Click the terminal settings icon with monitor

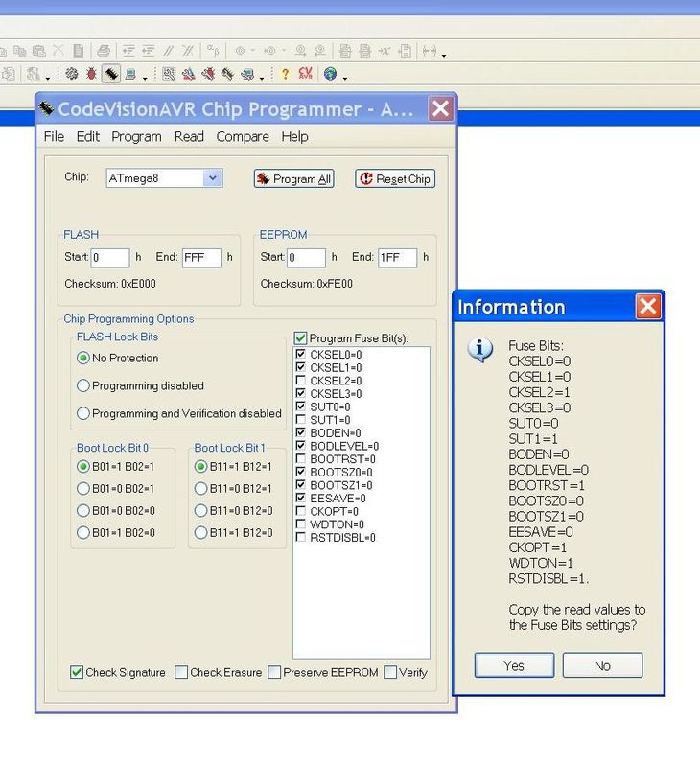pyautogui.click(x=247, y=74)
